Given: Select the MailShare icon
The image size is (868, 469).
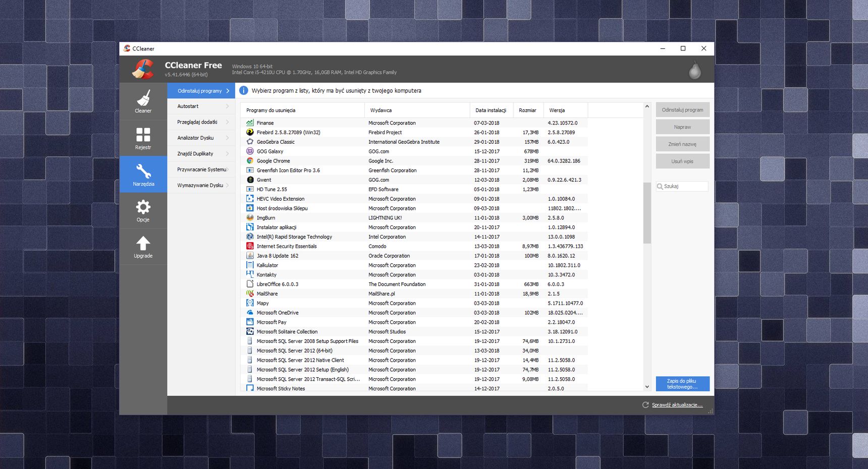Looking at the screenshot, I should tap(250, 294).
